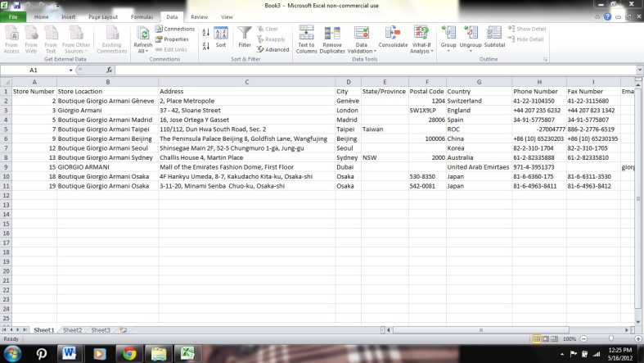Open Chrome from the taskbar
Screen dimensions: 644x363
point(129,353)
